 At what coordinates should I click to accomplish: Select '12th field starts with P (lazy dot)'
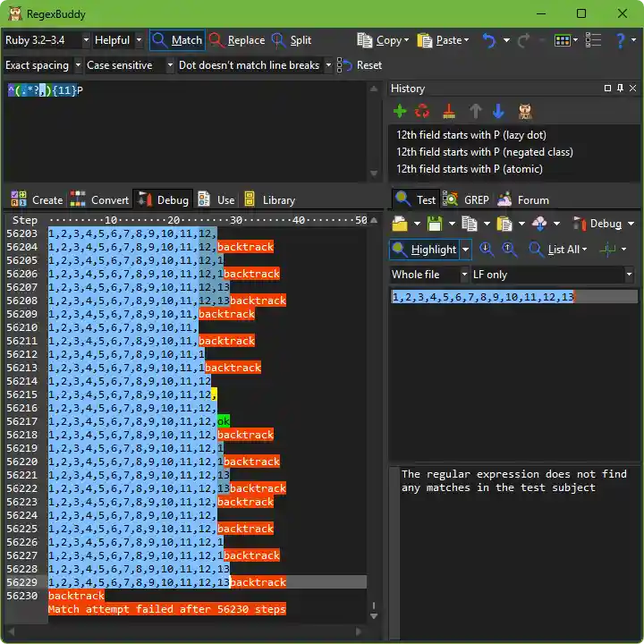pos(471,135)
